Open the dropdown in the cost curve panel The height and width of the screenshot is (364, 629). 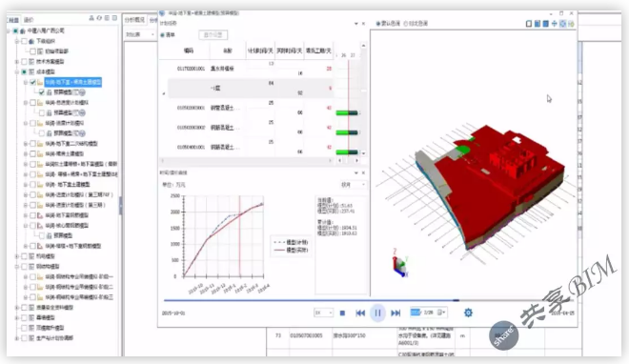(x=353, y=185)
